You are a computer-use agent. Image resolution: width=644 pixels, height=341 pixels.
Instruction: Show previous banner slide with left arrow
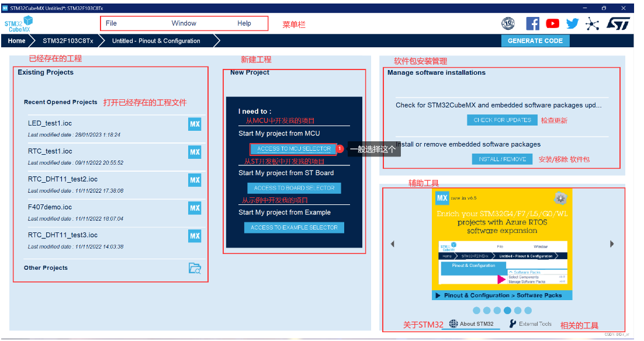click(x=392, y=243)
